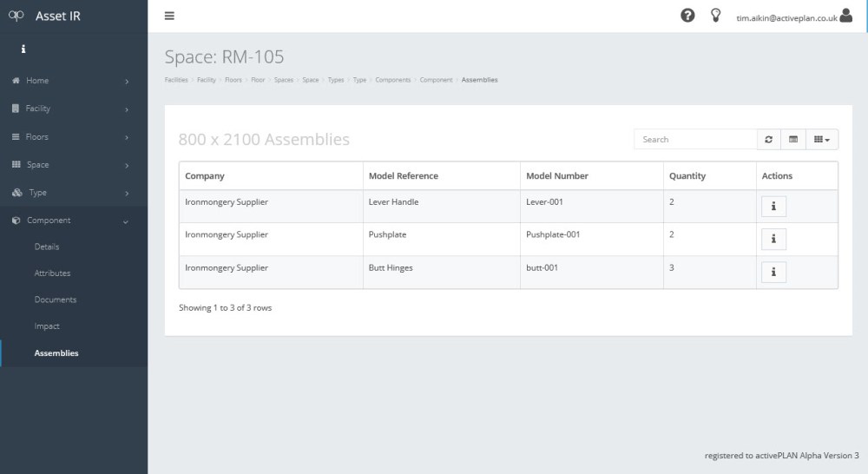The image size is (868, 474).
Task: Click the user profile icon beside the email
Action: [846, 16]
